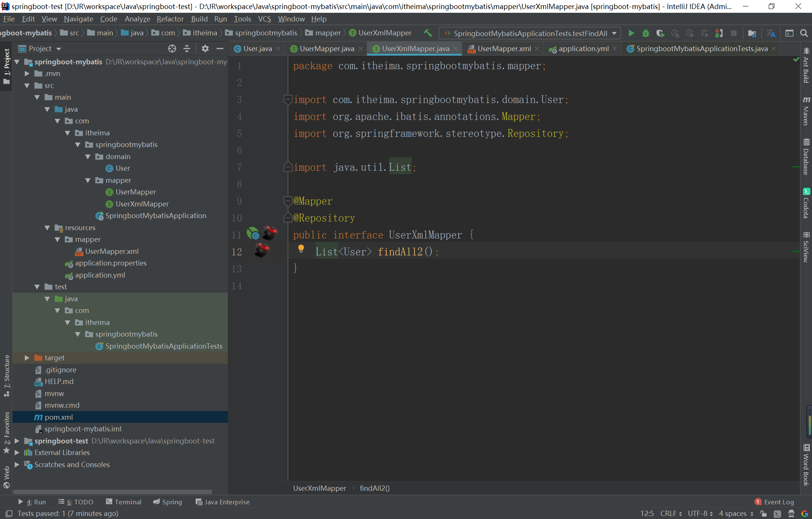Screen dimensions: 812x519
Task: Toggle the Web side tab
Action: coord(6,477)
